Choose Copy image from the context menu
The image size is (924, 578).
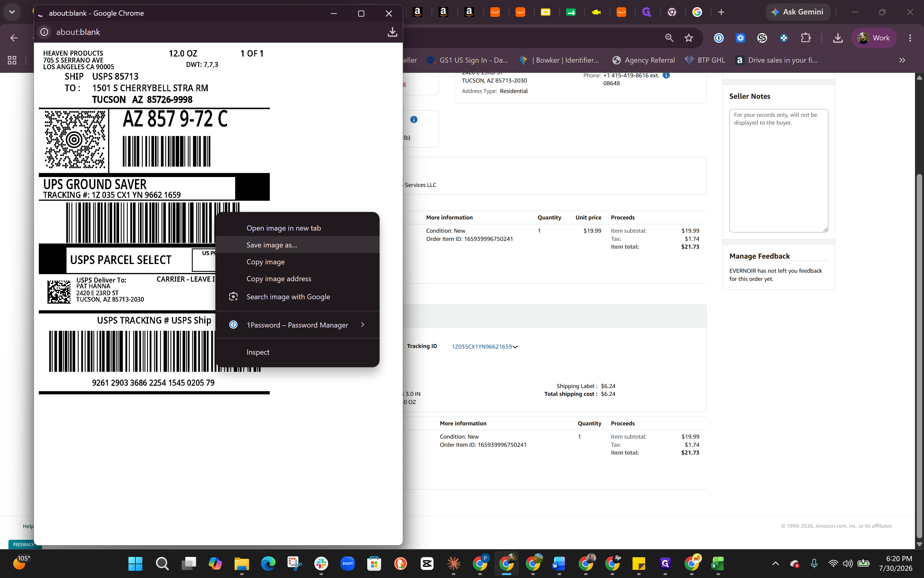point(297,262)
